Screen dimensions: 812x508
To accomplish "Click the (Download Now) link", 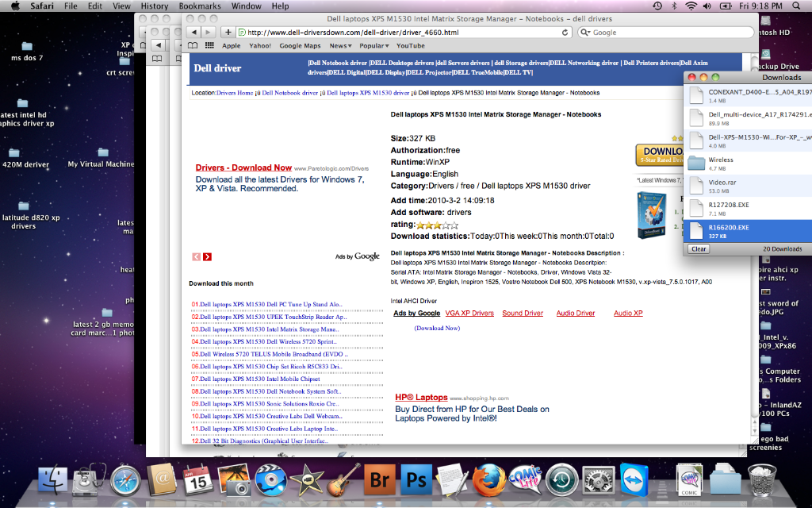I will coord(437,328).
